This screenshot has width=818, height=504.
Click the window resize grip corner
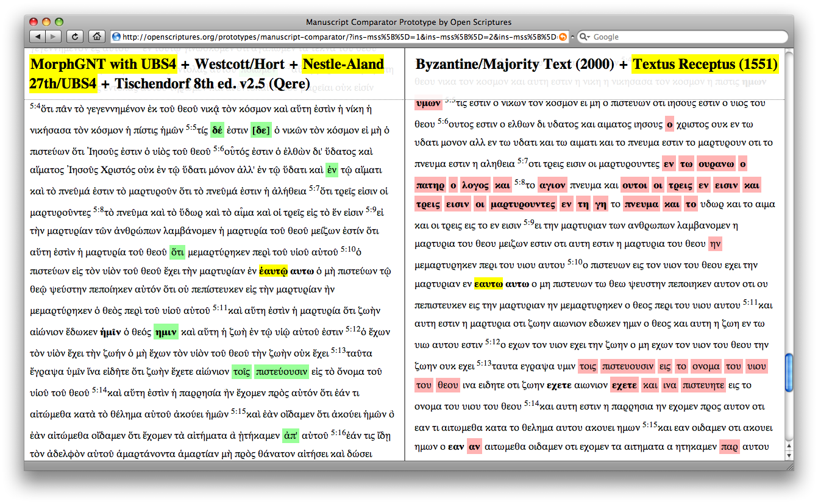(789, 466)
